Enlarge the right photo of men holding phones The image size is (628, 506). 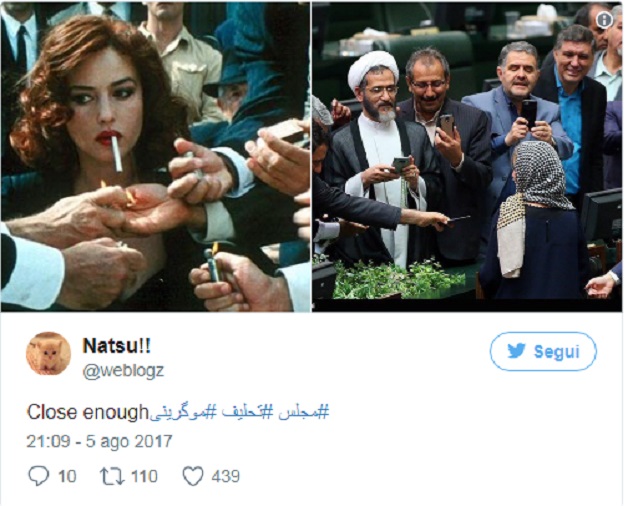[x=467, y=157]
